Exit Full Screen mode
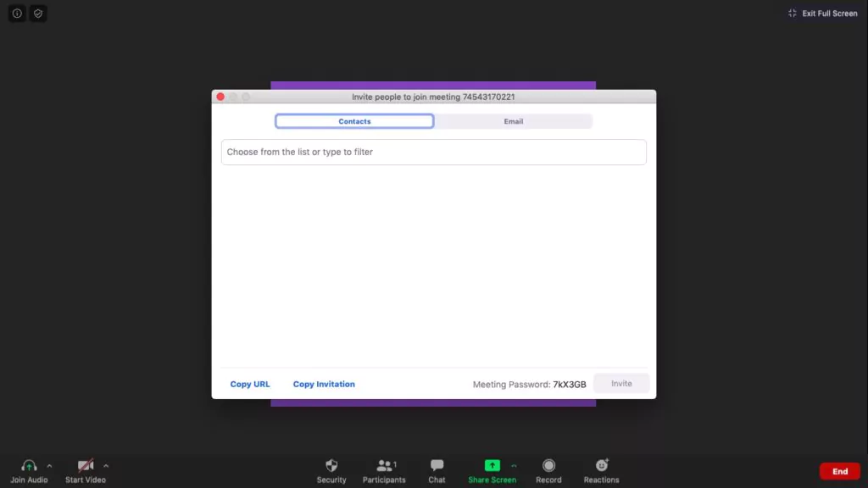 tap(821, 13)
